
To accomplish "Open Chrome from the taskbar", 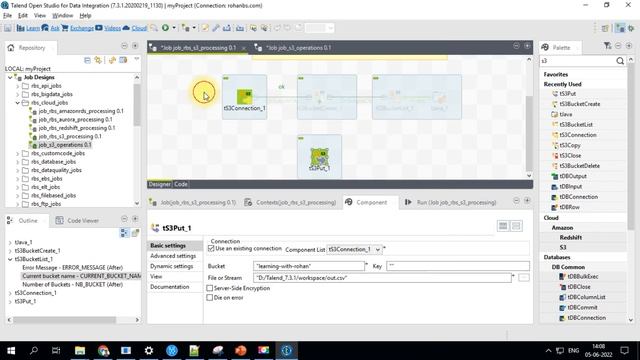I will tap(103, 351).
